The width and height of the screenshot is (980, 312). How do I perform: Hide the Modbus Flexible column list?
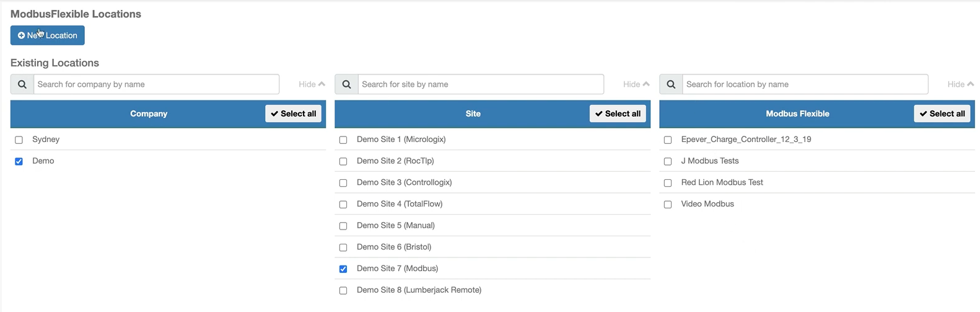961,84
